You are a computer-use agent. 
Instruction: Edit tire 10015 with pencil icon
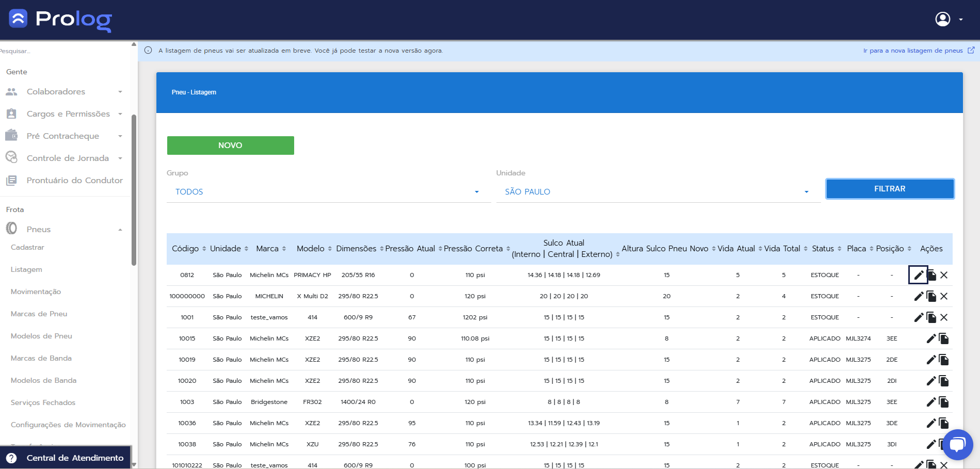pos(931,338)
